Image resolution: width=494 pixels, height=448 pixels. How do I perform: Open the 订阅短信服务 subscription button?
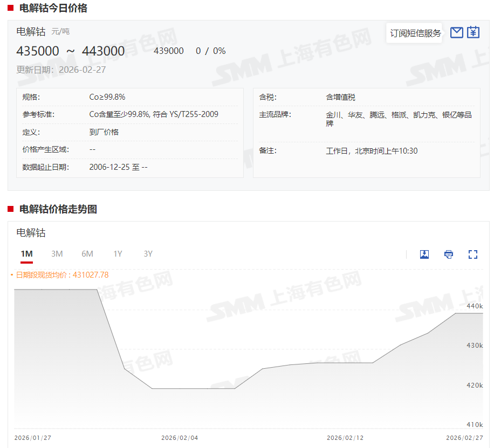(415, 33)
